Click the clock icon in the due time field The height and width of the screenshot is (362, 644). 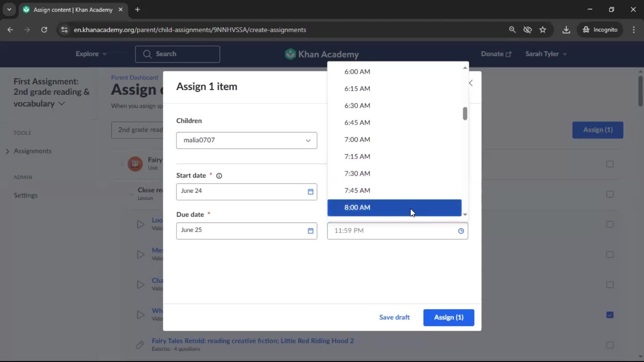461,231
